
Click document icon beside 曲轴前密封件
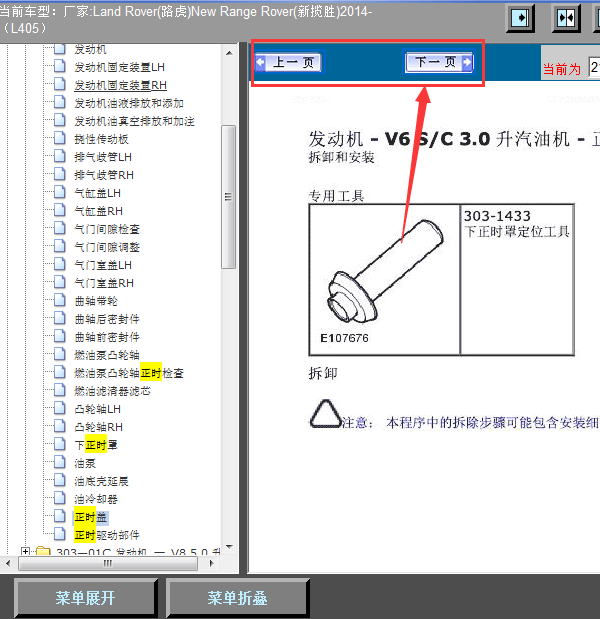point(60,336)
